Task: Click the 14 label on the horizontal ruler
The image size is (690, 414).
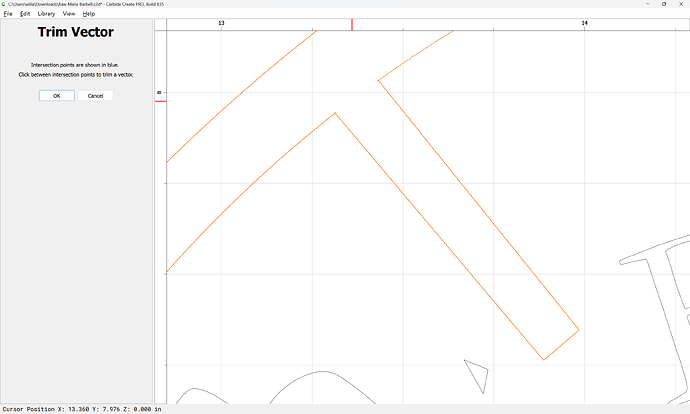Action: coord(584,23)
